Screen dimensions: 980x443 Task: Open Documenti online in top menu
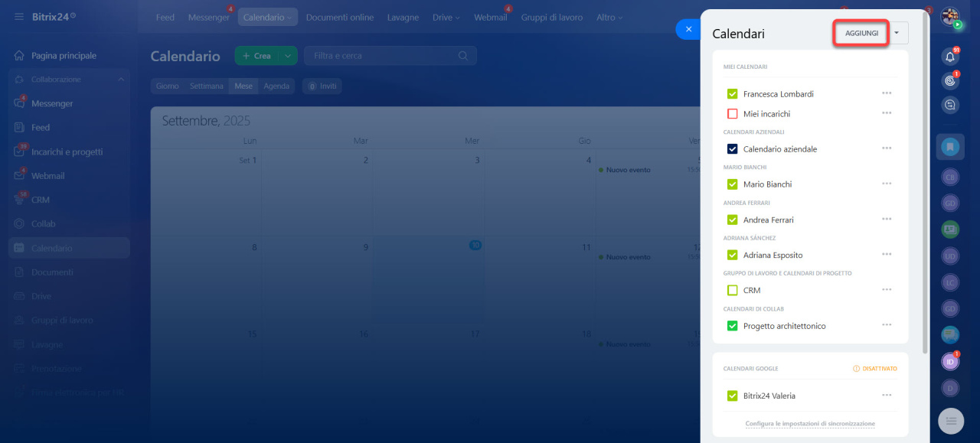340,18
